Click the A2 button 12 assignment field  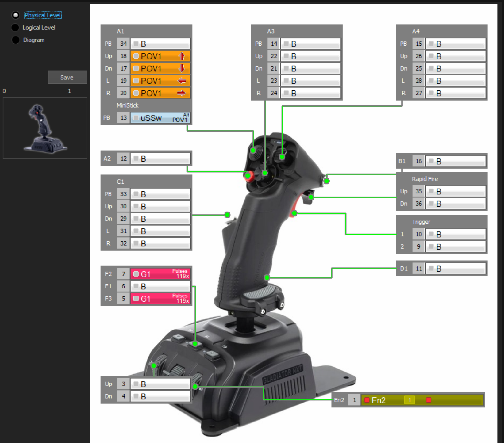(x=160, y=158)
